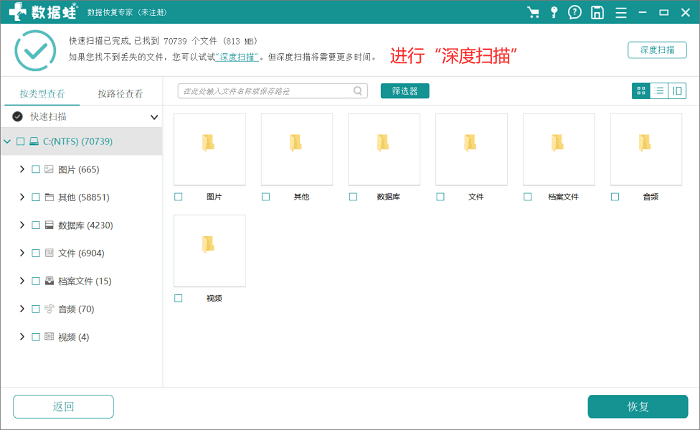Follow the 深度扫描 hyperlink in the message
This screenshot has height=430, width=700.
tap(237, 57)
